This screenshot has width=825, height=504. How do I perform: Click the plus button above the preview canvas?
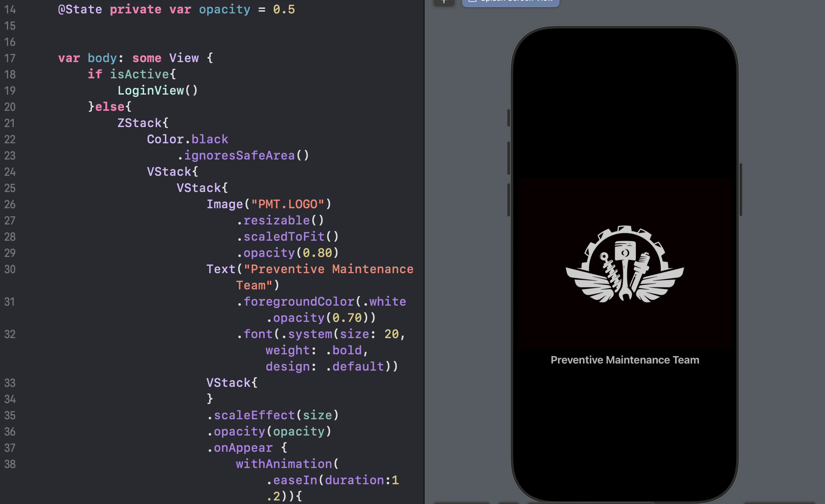point(444,2)
